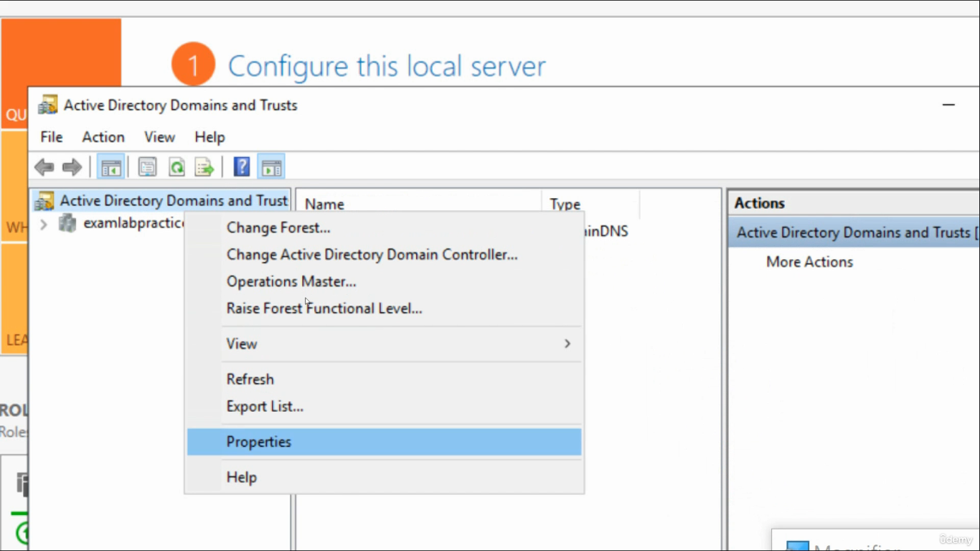Click the Forward arrow toolbar icon
980x551 pixels.
point(72,168)
